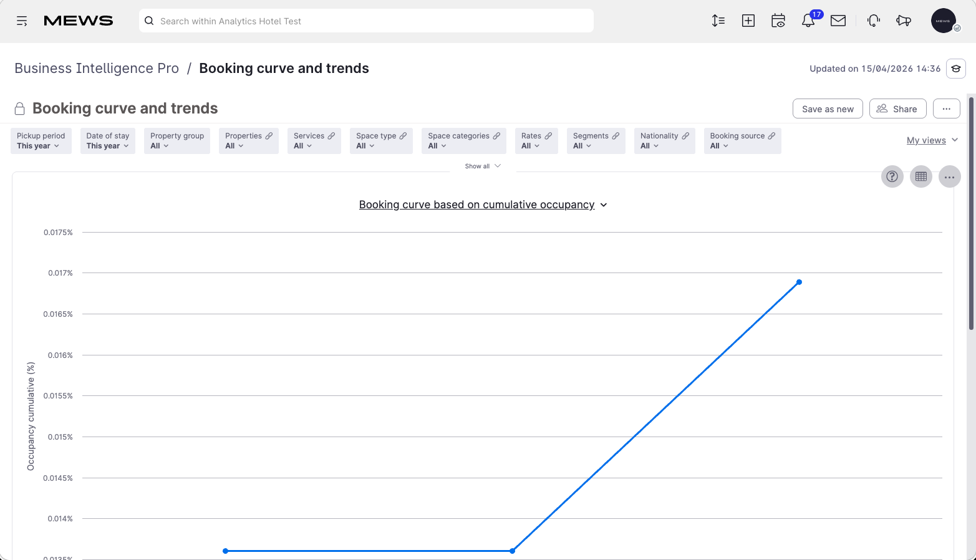
Task: Expand the Services All dropdown
Action: 303,146
